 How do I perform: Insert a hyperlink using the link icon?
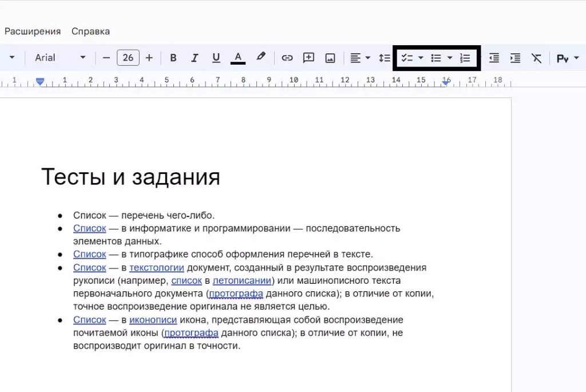click(x=287, y=57)
